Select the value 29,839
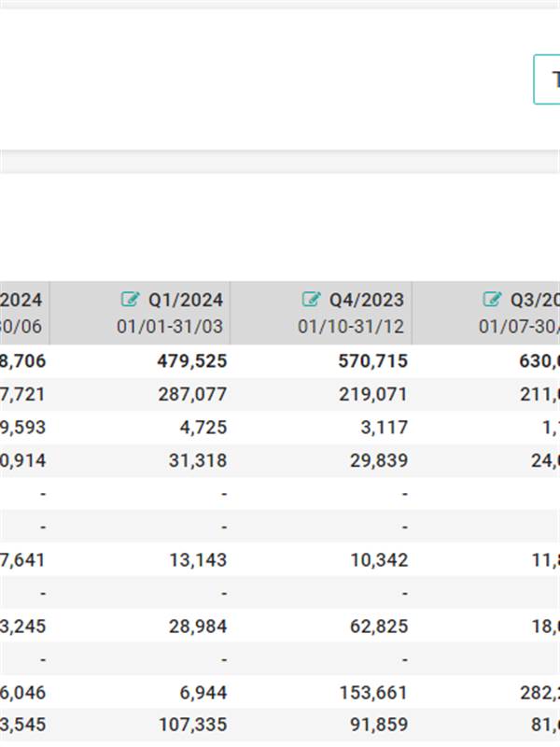The height and width of the screenshot is (747, 560). coord(379,460)
